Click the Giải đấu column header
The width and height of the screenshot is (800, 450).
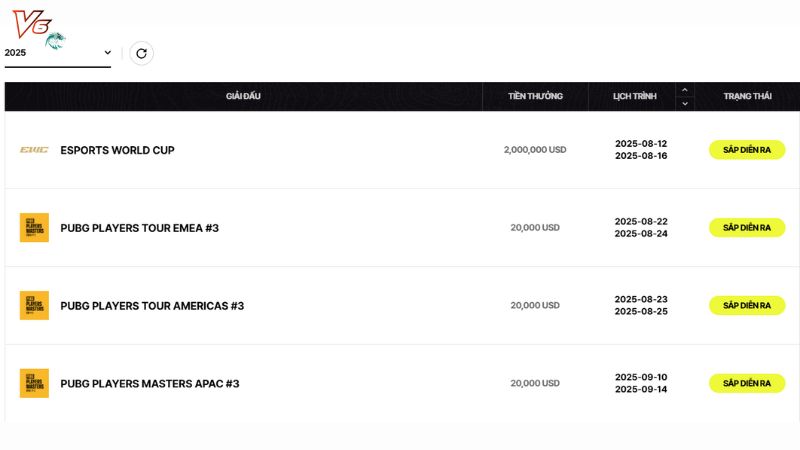[x=243, y=96]
